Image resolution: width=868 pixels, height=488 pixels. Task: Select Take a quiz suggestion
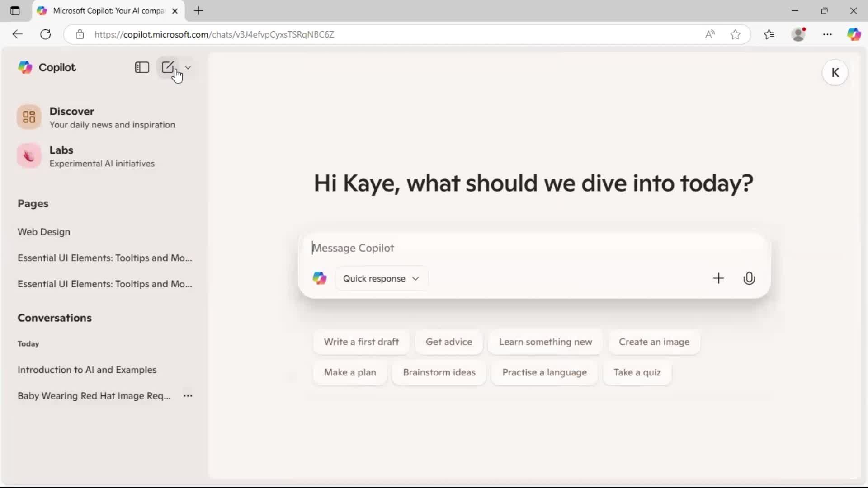[x=637, y=373]
